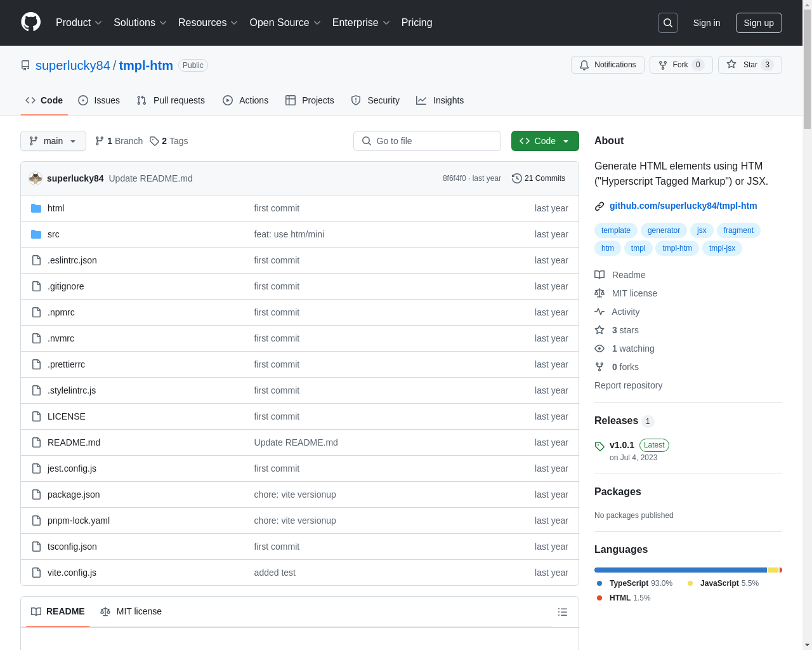The height and width of the screenshot is (650, 812).
Task: Click the commits history clock icon
Action: [517, 178]
